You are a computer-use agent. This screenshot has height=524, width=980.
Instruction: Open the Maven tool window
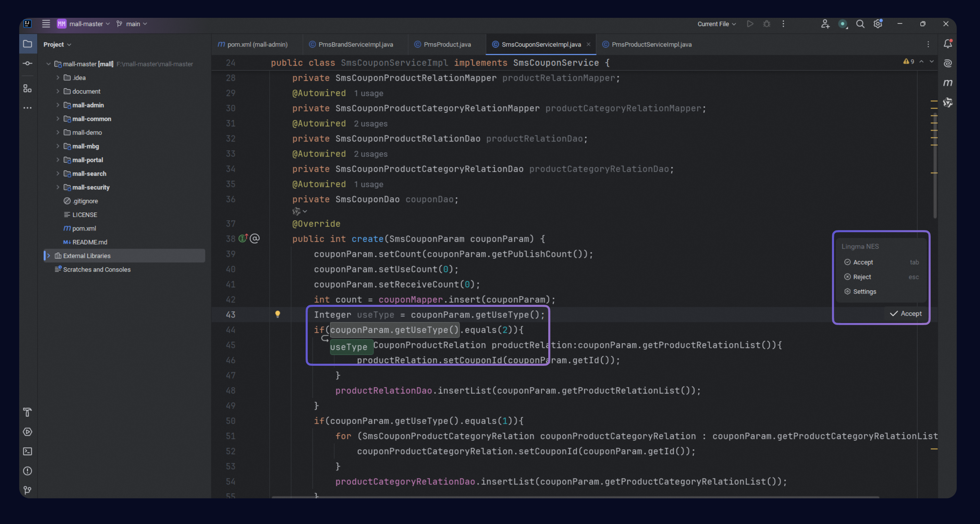[x=948, y=83]
